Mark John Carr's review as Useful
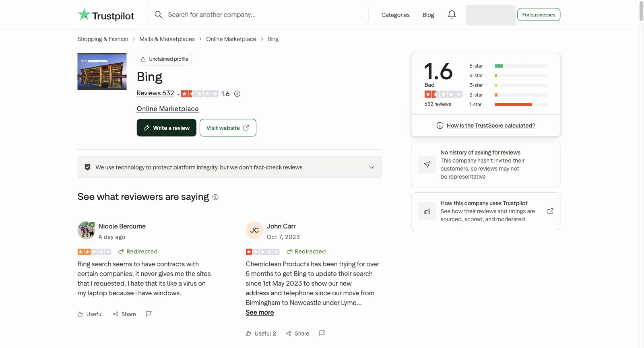644x348 pixels. pyautogui.click(x=261, y=334)
